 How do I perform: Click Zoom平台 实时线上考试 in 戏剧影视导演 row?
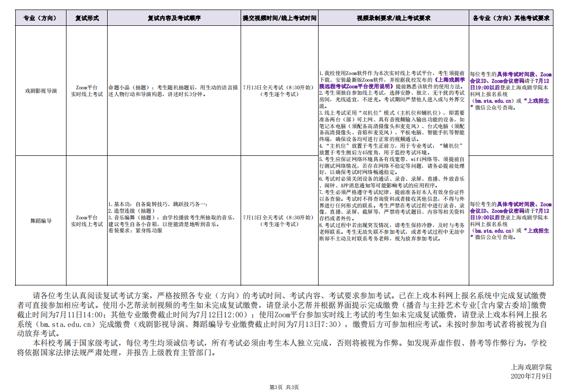coord(87,91)
